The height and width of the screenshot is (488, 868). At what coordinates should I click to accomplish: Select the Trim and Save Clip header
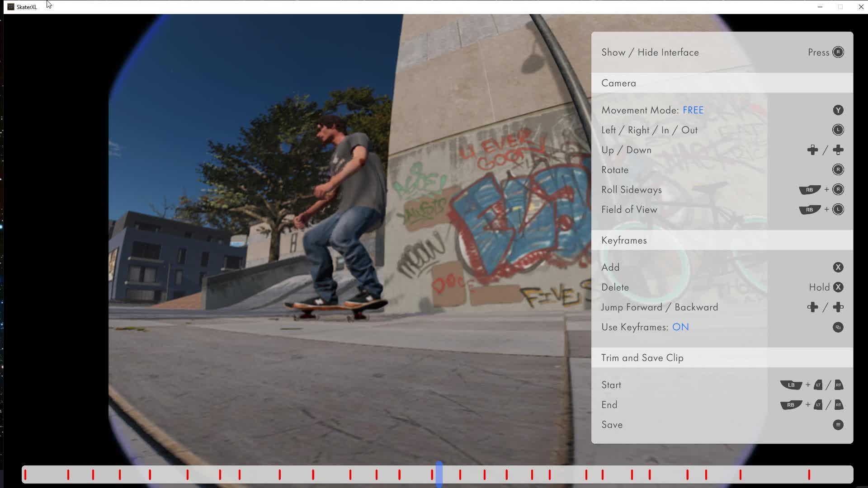click(722, 358)
